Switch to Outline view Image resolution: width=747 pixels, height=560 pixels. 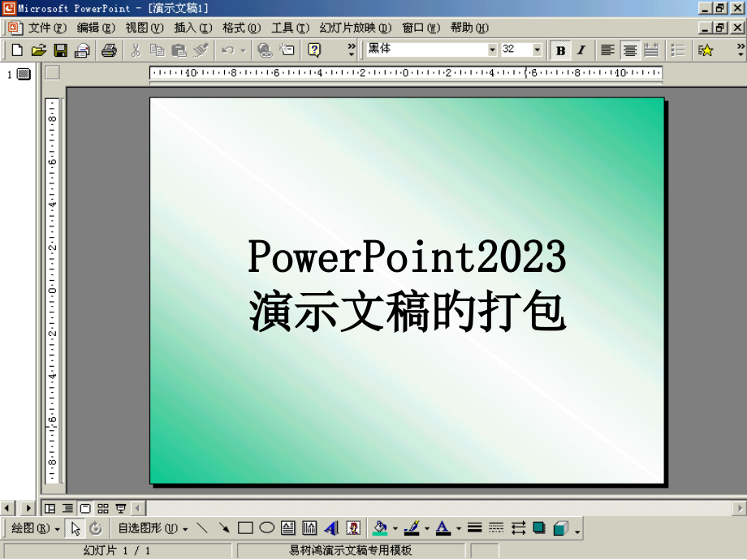point(67,509)
